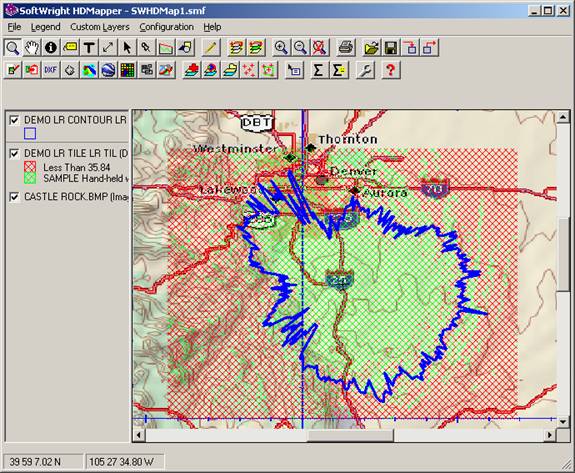Click the first layer stack order icon

pos(237,48)
